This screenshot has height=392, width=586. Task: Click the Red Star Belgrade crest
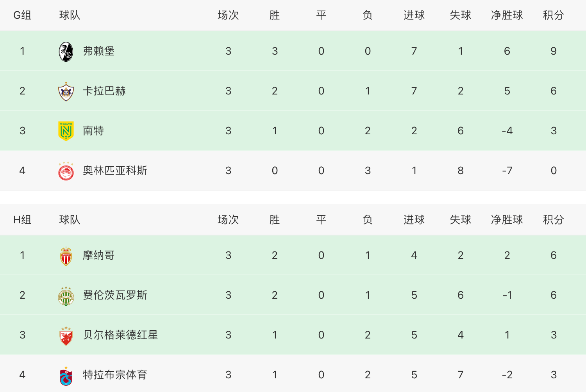pyautogui.click(x=66, y=335)
